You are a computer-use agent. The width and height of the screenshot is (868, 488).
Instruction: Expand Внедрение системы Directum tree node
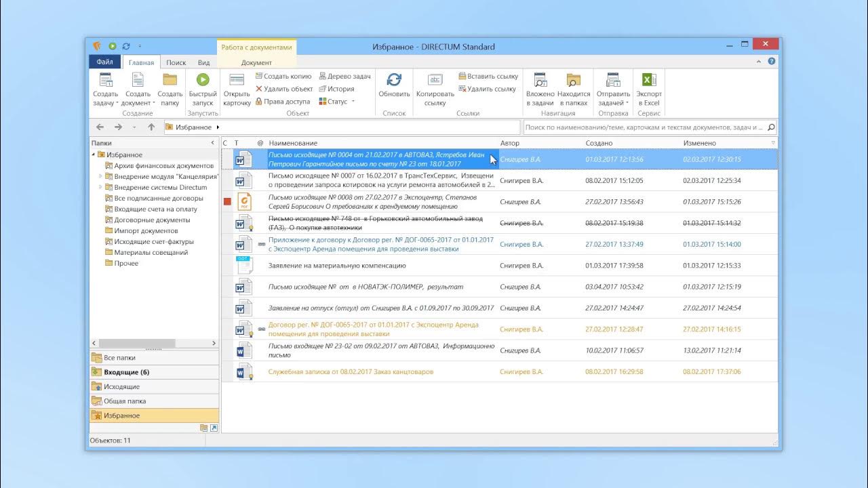tap(100, 187)
